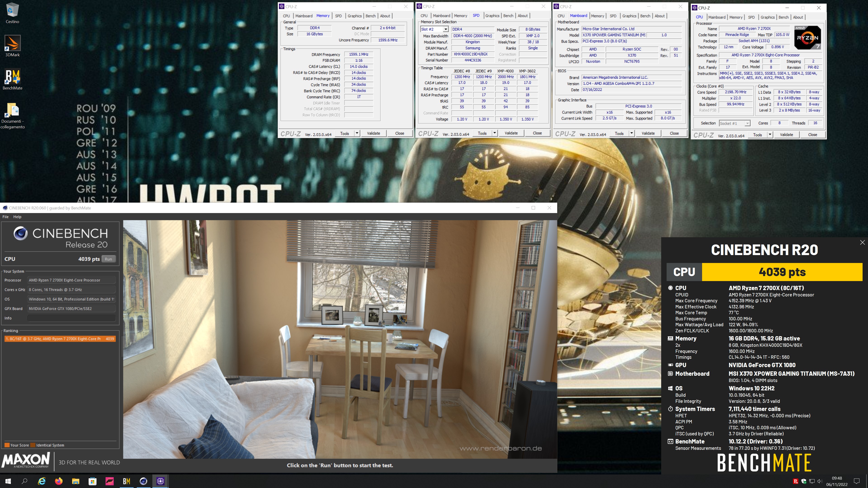Click Close in the SPD CPU-Z window
This screenshot has width=868, height=488.
[537, 133]
